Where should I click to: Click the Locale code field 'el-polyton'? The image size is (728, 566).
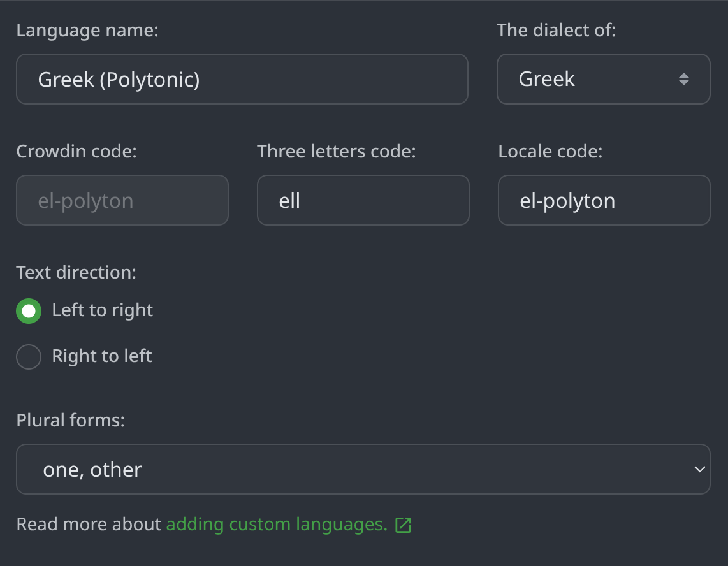pos(604,200)
